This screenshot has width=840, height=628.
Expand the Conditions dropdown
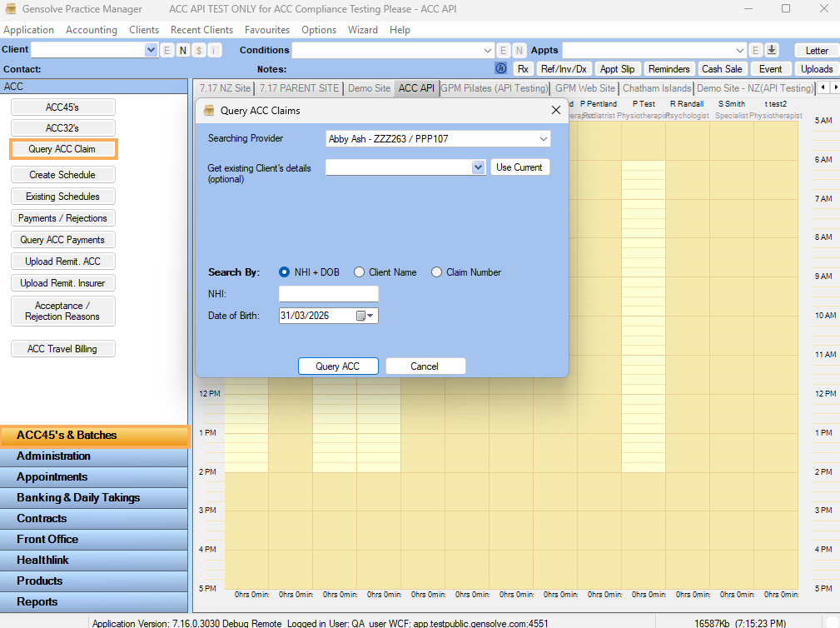[488, 50]
